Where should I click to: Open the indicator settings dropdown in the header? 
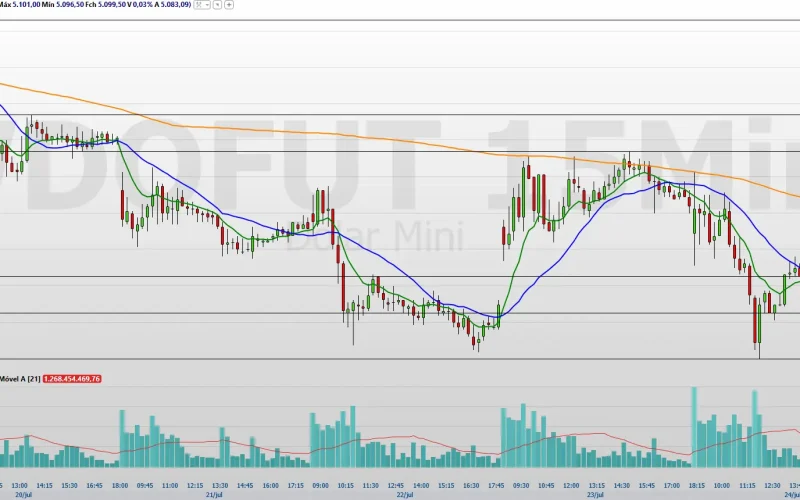203,5
